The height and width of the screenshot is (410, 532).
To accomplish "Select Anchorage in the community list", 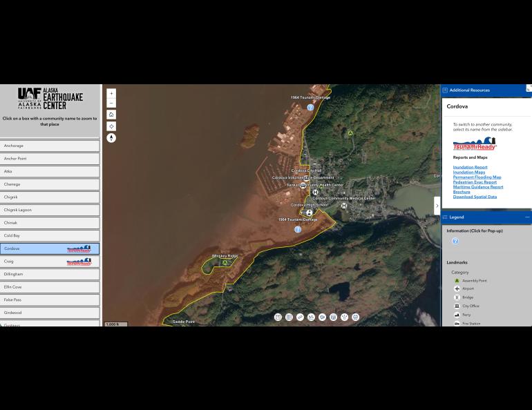I will pyautogui.click(x=50, y=146).
